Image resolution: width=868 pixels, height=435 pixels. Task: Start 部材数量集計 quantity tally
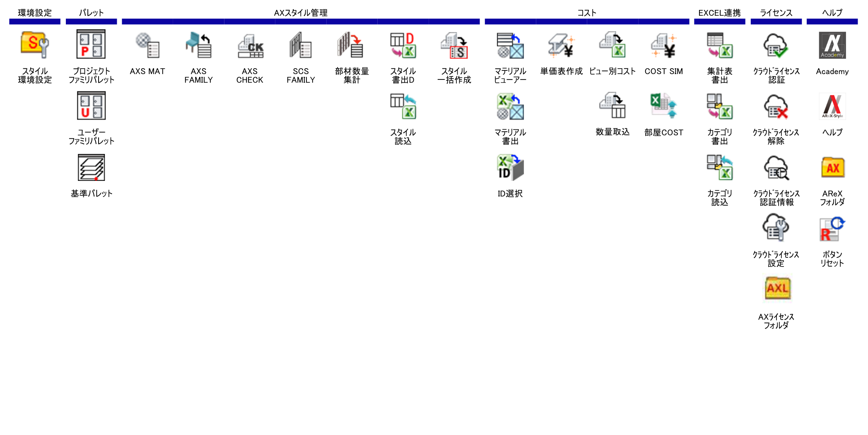pos(352,45)
